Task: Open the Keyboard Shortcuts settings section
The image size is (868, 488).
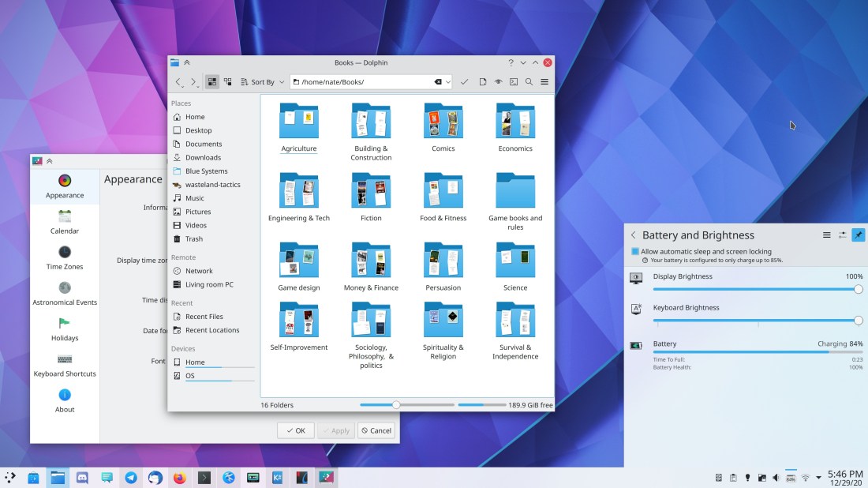Action: click(65, 365)
